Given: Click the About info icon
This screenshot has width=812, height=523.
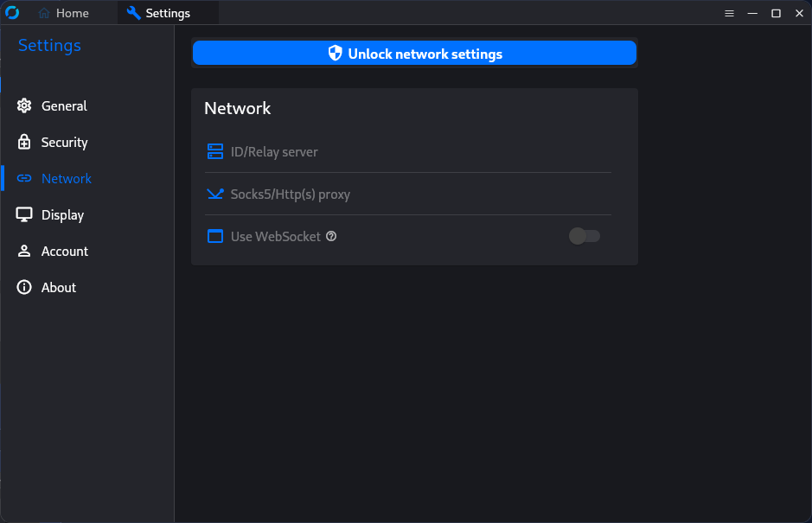Looking at the screenshot, I should pyautogui.click(x=23, y=287).
